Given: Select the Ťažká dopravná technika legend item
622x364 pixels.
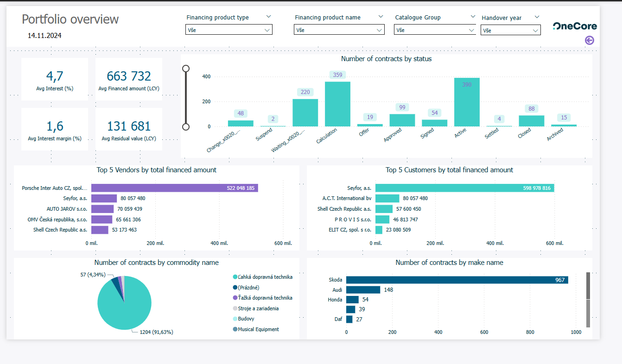Looking at the screenshot, I should coord(265,298).
